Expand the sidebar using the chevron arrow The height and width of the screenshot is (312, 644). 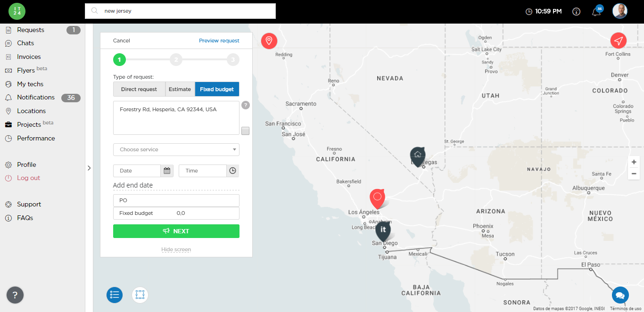89,168
